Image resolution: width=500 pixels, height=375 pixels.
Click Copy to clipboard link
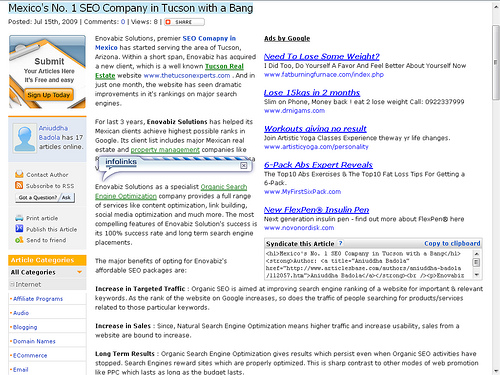pyautogui.click(x=452, y=243)
